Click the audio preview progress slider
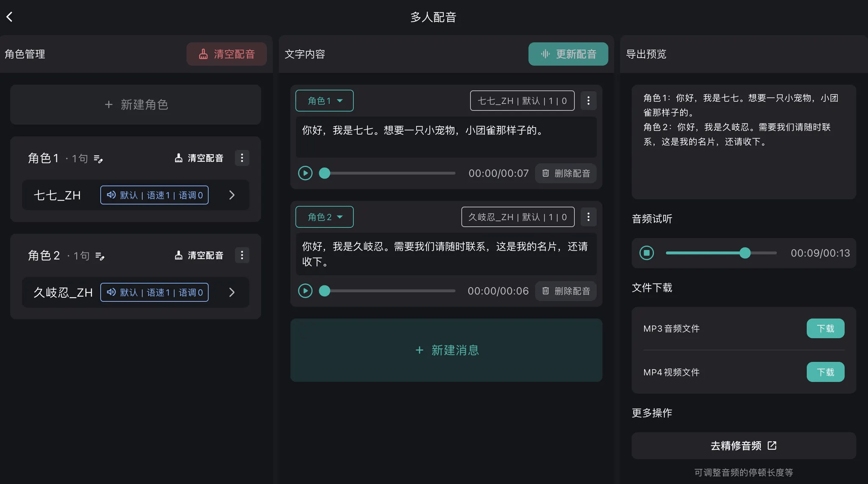The width and height of the screenshot is (868, 484). click(721, 253)
